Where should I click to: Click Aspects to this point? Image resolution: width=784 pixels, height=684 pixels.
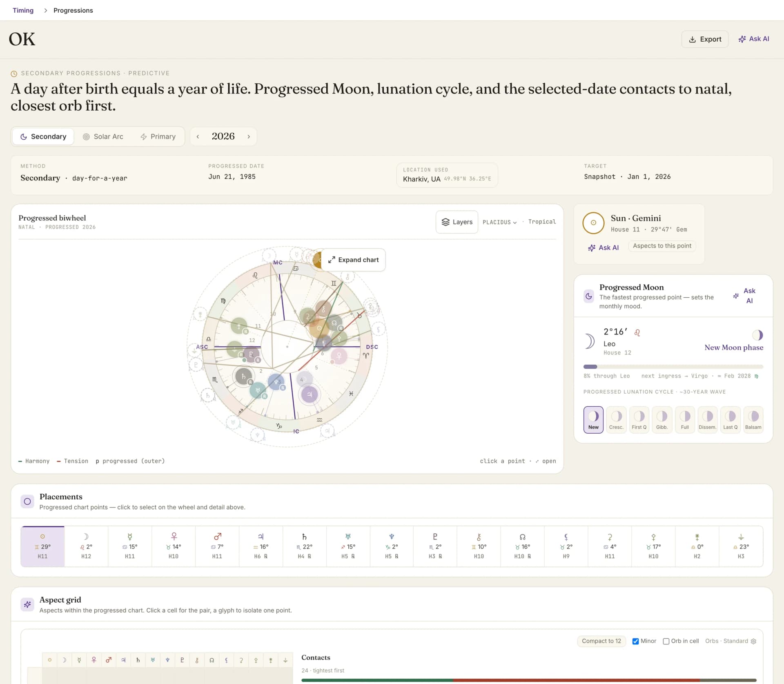662,246
